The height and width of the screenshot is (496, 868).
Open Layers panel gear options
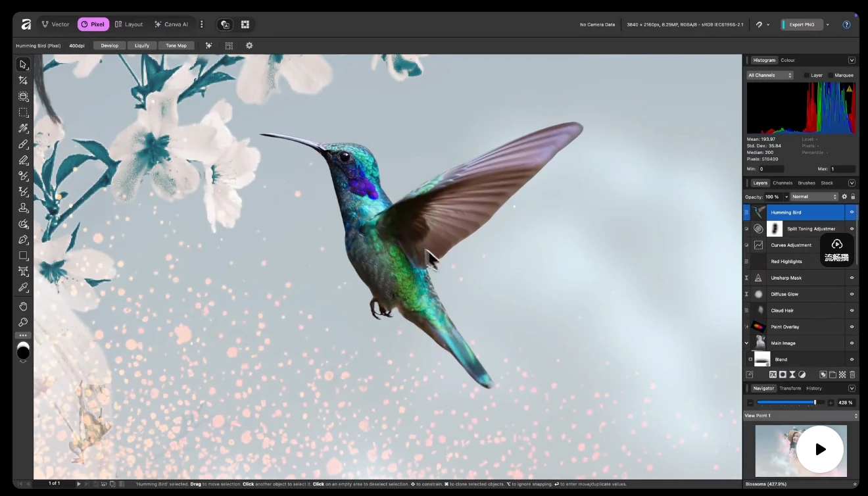click(x=844, y=197)
